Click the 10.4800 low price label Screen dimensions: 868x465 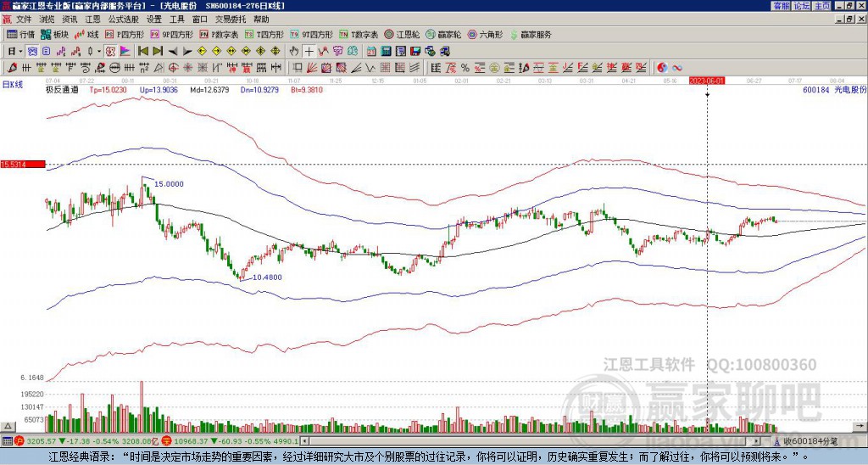coord(267,277)
